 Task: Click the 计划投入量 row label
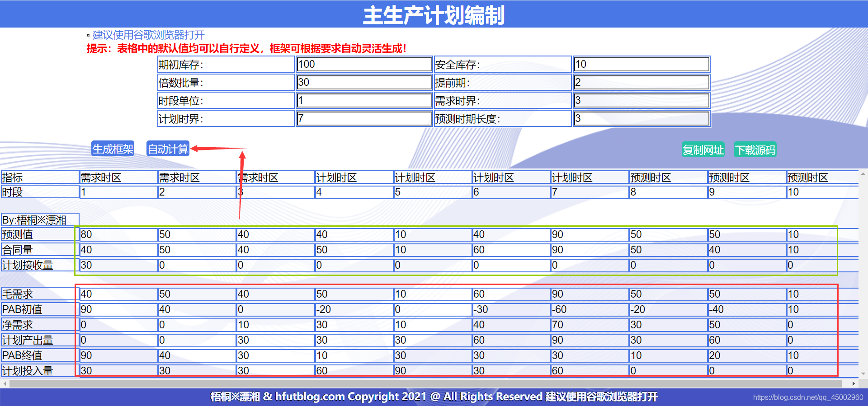pyautogui.click(x=40, y=371)
